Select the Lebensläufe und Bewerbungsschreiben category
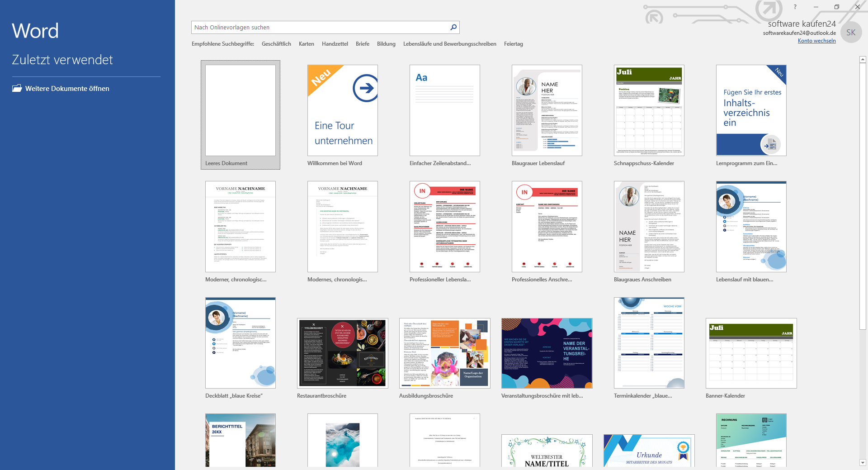The image size is (868, 470). 449,44
